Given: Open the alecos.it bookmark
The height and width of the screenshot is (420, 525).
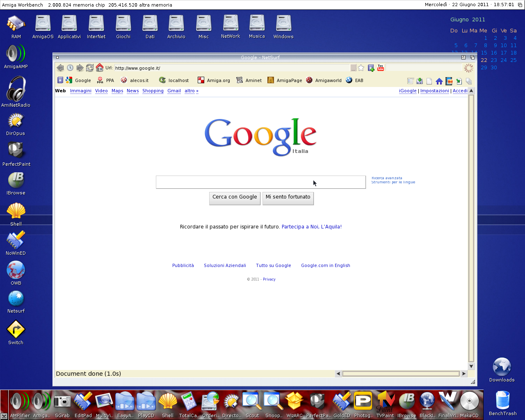Looking at the screenshot, I should tap(135, 80).
